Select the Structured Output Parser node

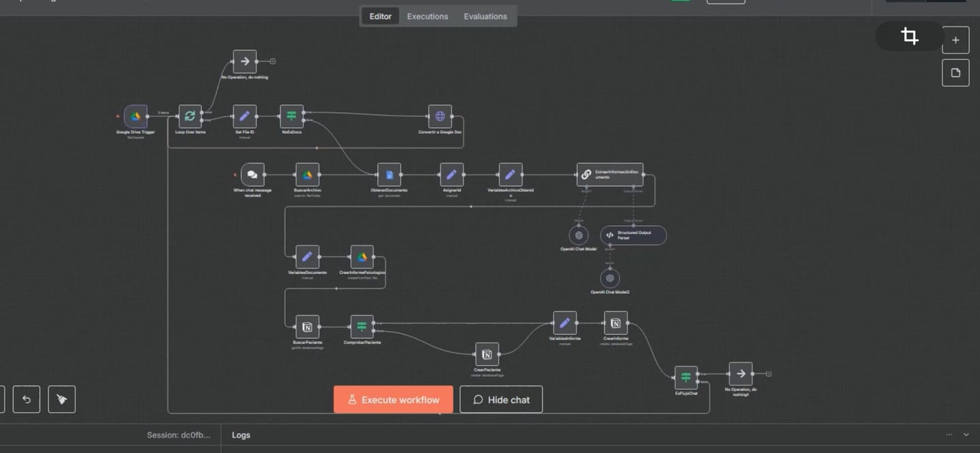[x=634, y=235]
